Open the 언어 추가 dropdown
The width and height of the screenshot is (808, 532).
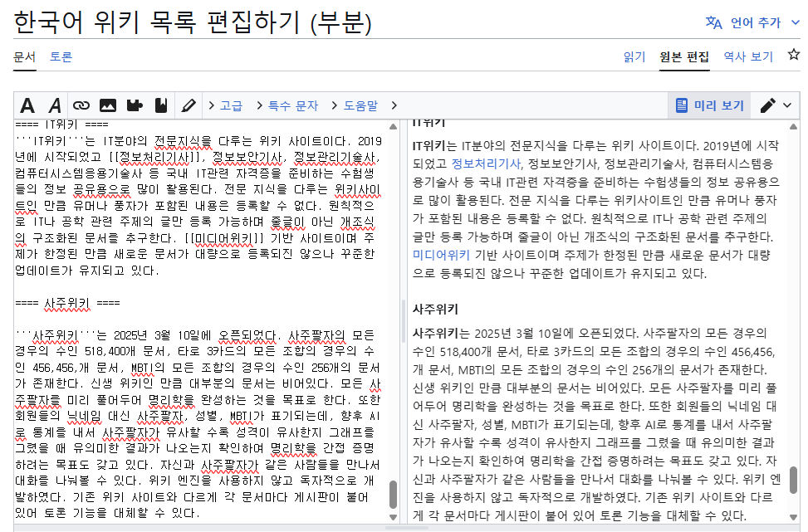(753, 22)
